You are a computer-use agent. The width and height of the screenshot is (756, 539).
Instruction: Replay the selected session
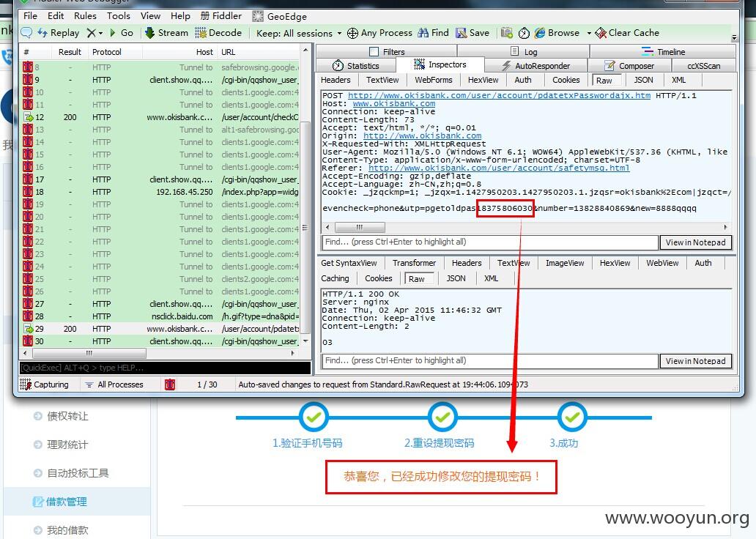pos(59,33)
